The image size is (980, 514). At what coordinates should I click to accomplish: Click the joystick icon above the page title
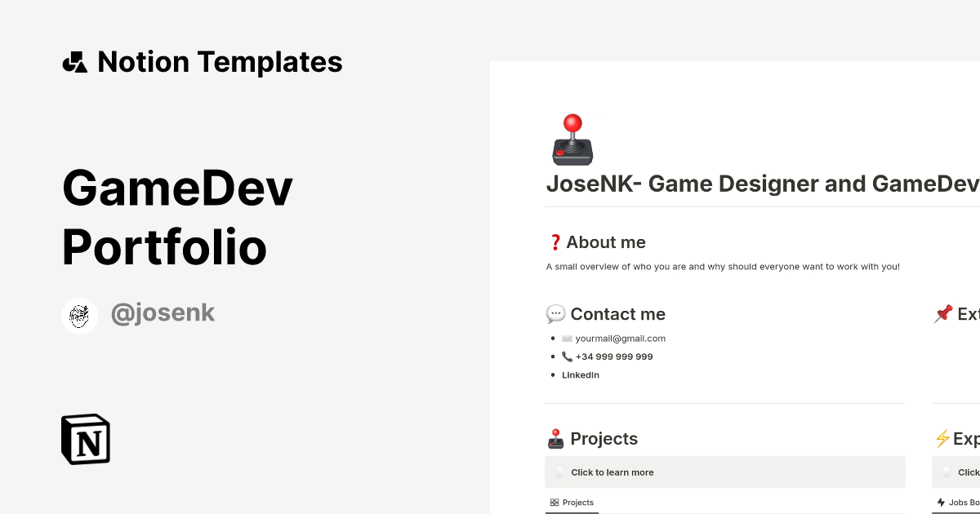click(x=572, y=140)
